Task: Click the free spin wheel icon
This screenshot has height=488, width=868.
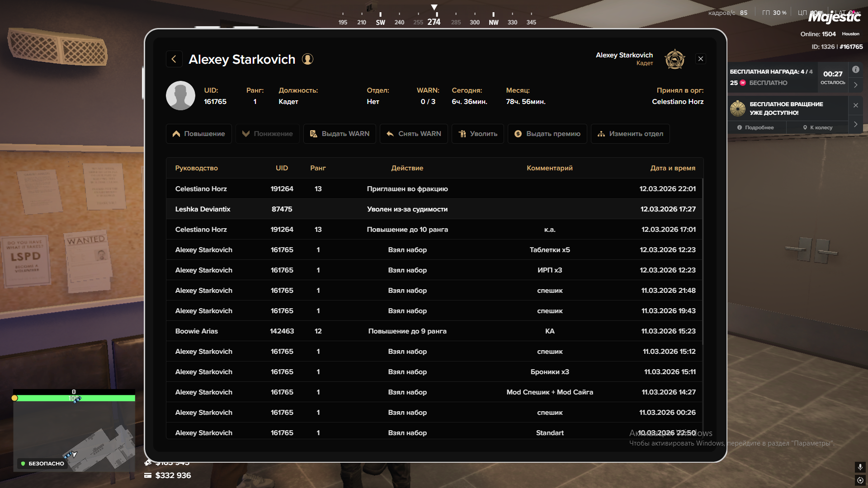Action: click(x=738, y=108)
